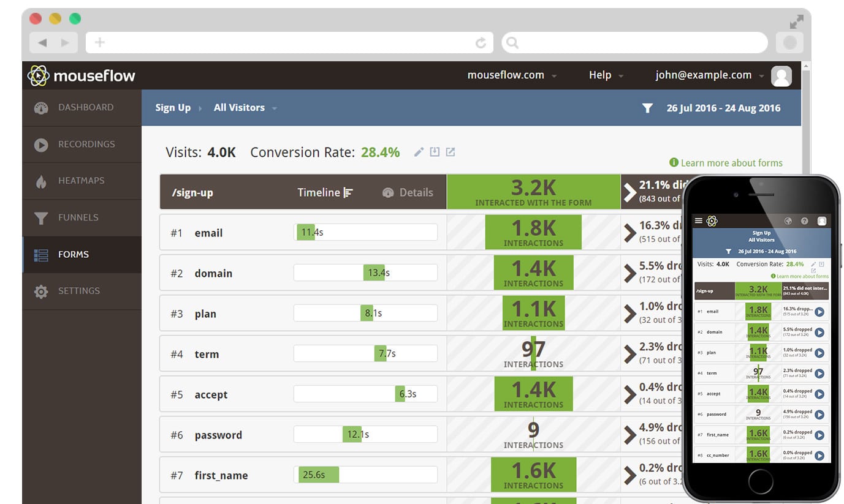Expand the email row drop-off chevron
The height and width of the screenshot is (504, 844).
(x=630, y=233)
